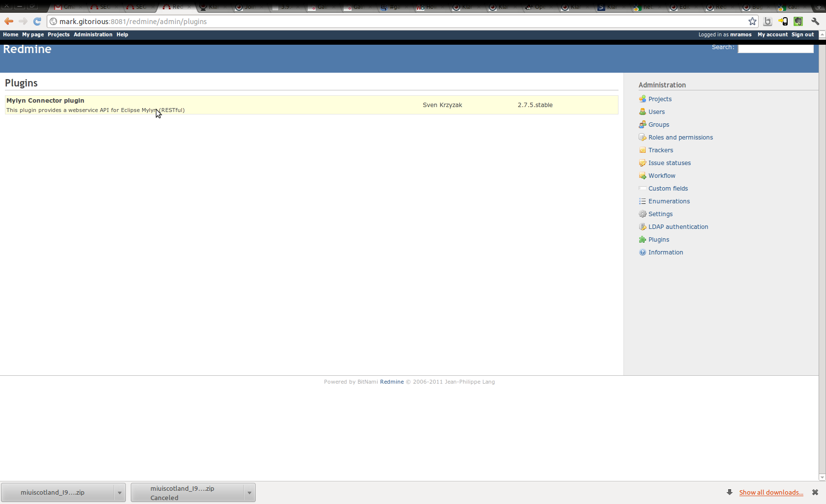Screen dimensions: 826x504
Task: Reload the page with the refresh button
Action: click(37, 21)
